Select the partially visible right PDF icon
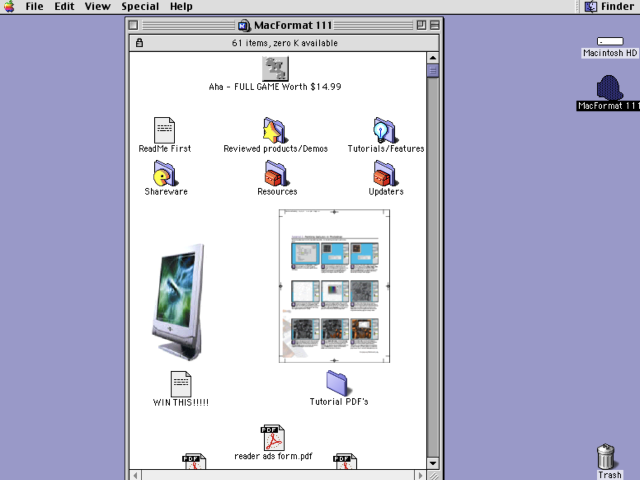The width and height of the screenshot is (640, 480). tap(345, 461)
